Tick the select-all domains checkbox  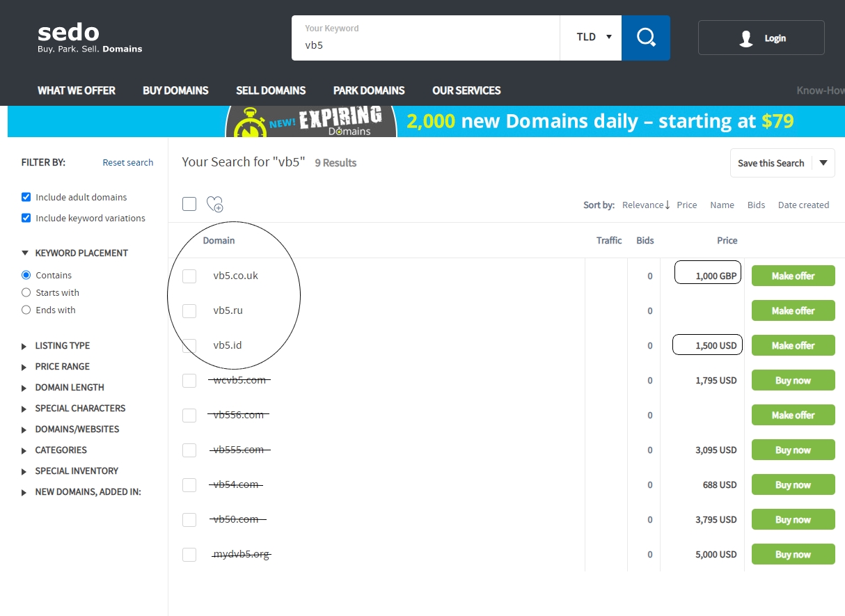tap(189, 204)
